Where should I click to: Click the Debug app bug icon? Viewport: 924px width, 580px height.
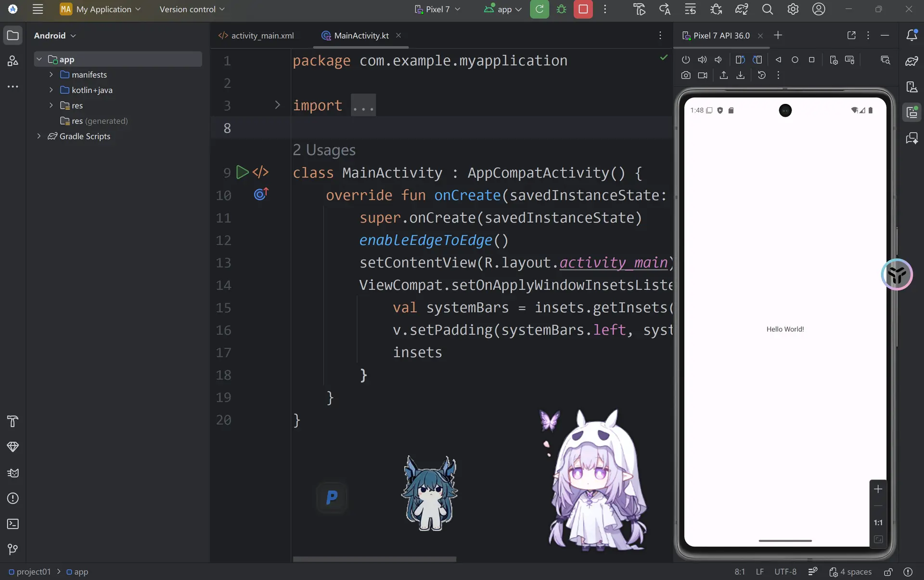tap(561, 9)
